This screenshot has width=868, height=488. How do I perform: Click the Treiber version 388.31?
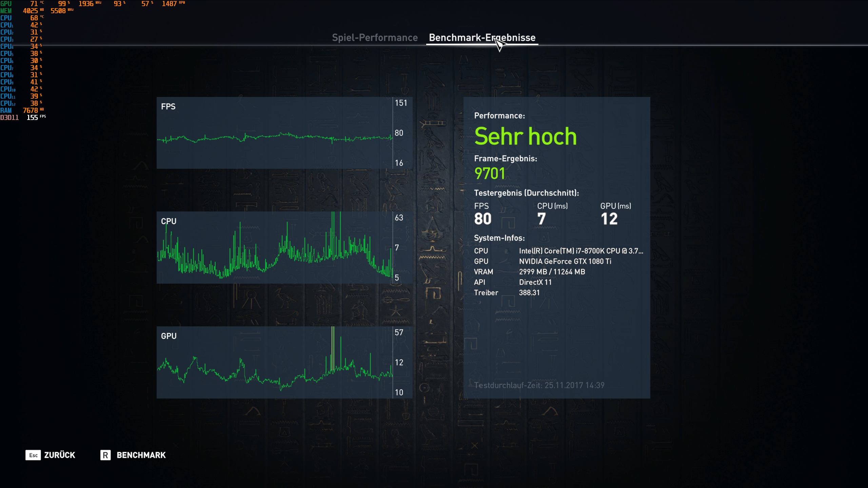pyautogui.click(x=529, y=293)
